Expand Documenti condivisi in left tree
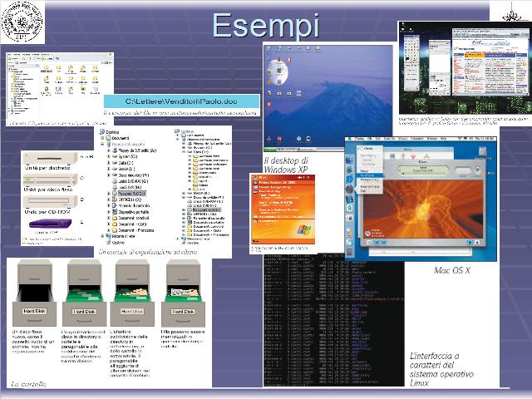The height and width of the screenshot is (399, 532). pos(109,218)
